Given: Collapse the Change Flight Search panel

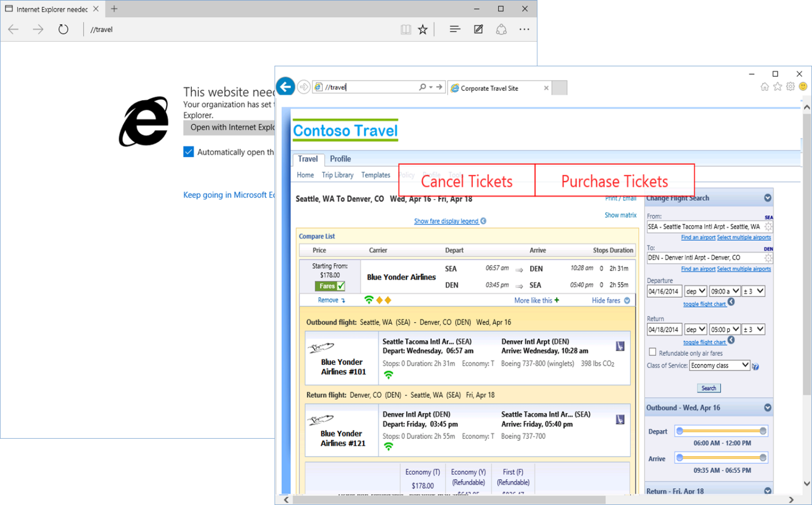Looking at the screenshot, I should coord(767,198).
